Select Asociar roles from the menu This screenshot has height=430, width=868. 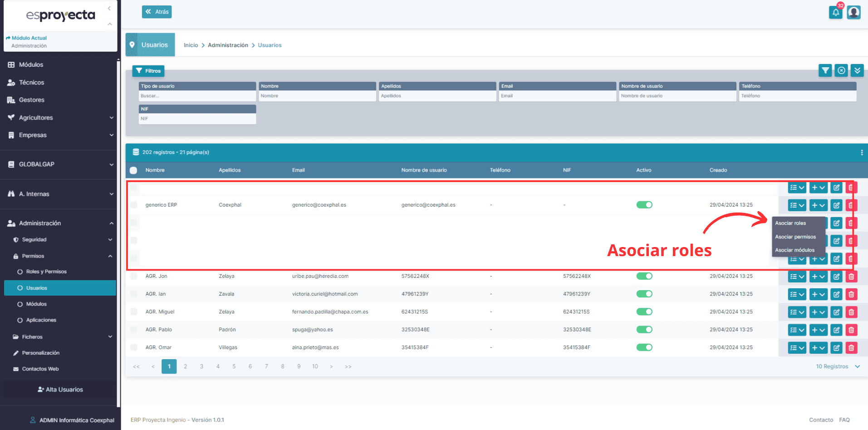tap(790, 223)
